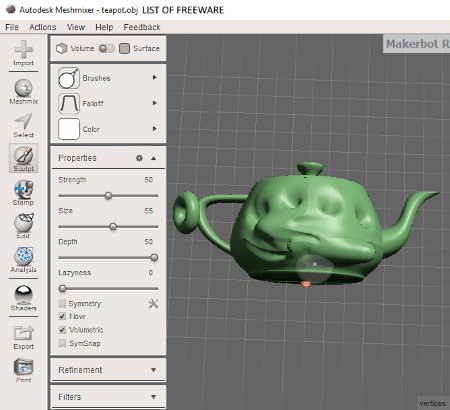Click the Size value 55
The height and width of the screenshot is (410, 450).
coord(149,211)
